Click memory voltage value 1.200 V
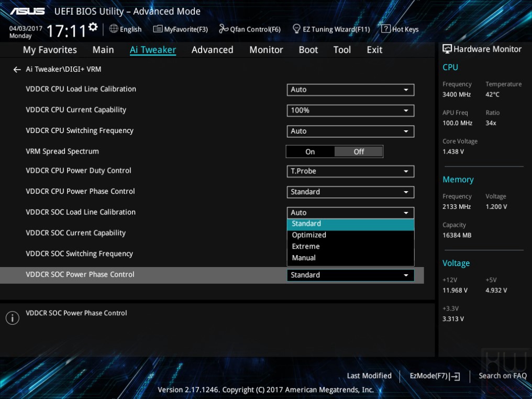Screen dimensions: 532x399 click(496, 207)
